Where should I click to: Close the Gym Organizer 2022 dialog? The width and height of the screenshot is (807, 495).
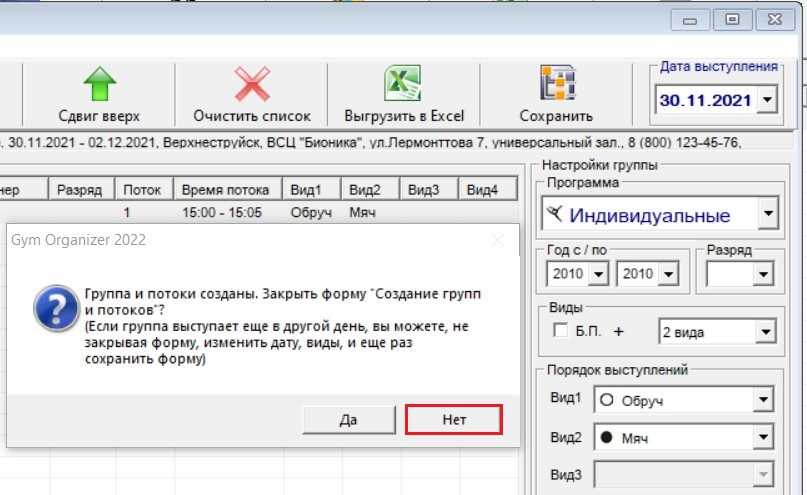coord(497,240)
